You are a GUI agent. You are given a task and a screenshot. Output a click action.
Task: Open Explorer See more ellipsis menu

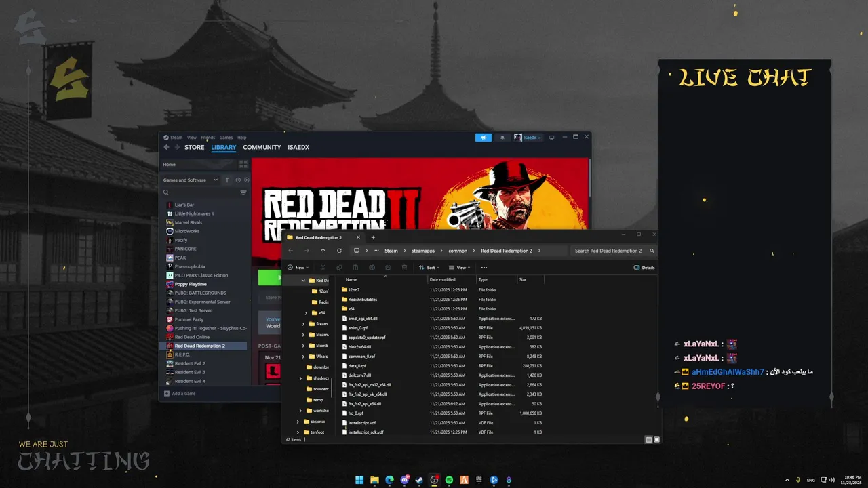pos(484,268)
